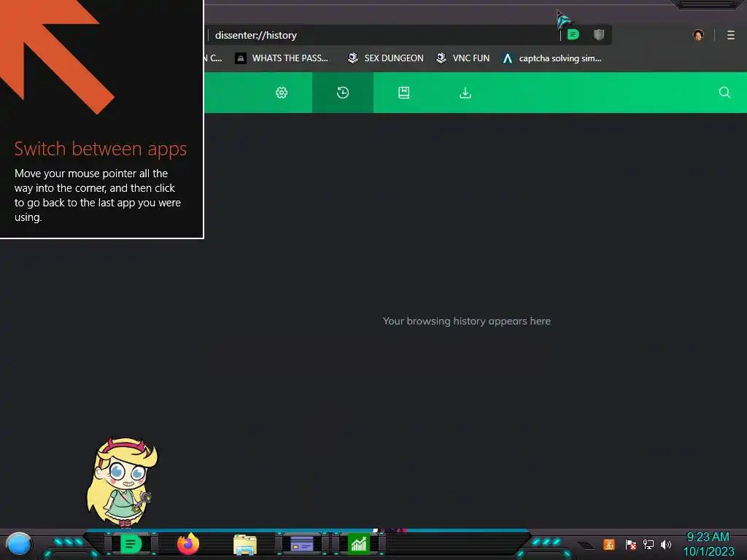Open the browser hamburger menu
Screen dimensions: 747x560
[x=731, y=35]
